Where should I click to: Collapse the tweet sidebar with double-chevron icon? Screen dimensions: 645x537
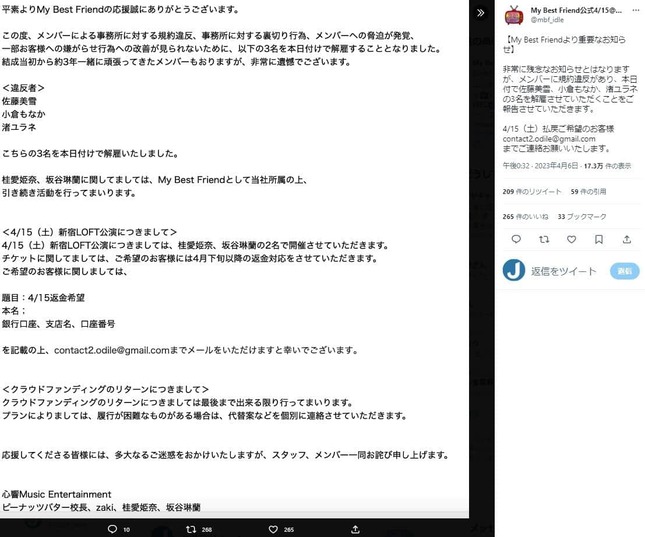(x=481, y=13)
